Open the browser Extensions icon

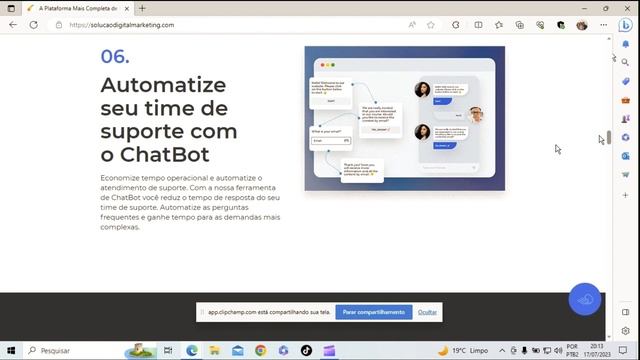tap(456, 25)
